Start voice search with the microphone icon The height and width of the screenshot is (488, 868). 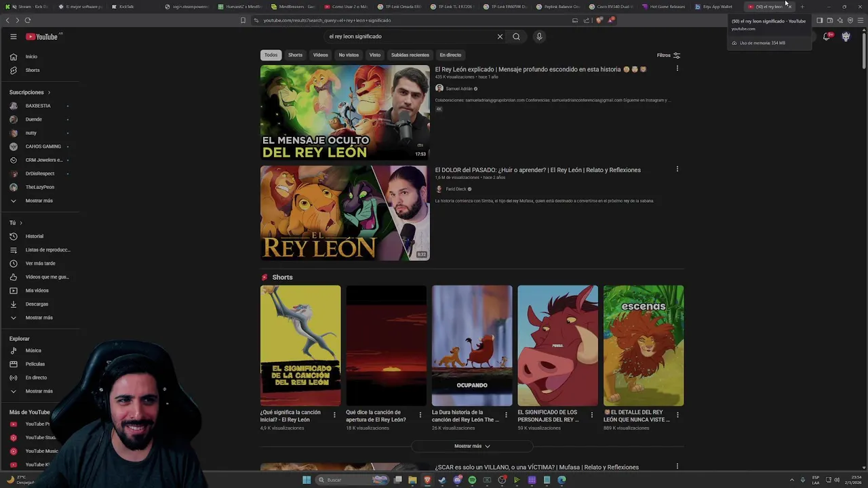(x=539, y=37)
